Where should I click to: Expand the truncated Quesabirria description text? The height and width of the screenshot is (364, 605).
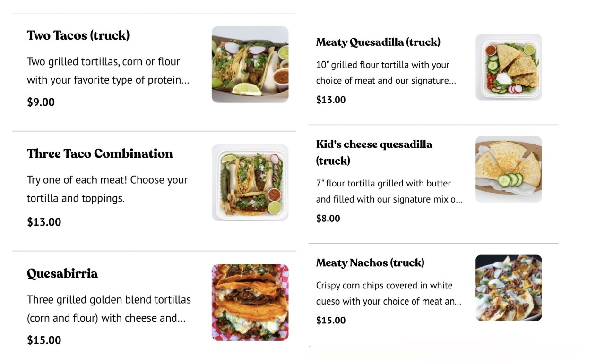[x=109, y=309]
